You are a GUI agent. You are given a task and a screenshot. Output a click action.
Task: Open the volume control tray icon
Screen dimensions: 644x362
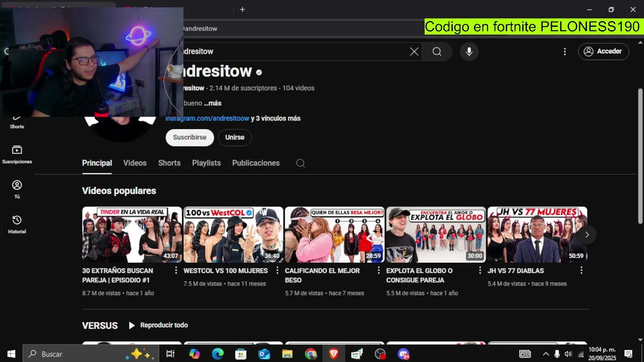click(568, 354)
